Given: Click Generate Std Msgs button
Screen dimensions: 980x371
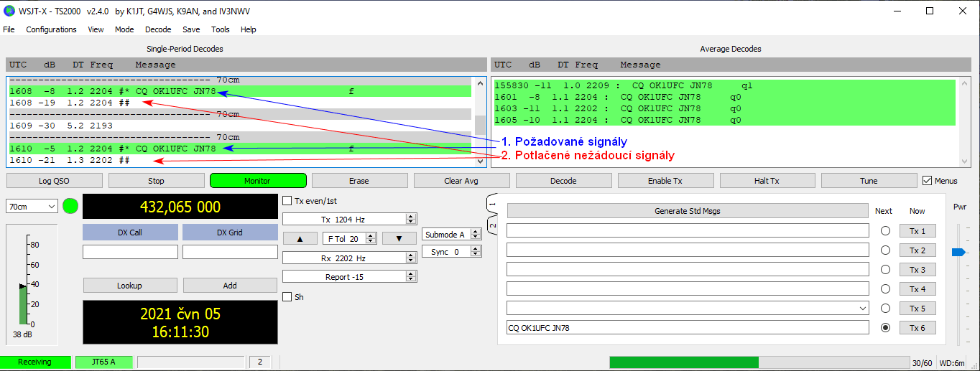Looking at the screenshot, I should (687, 211).
